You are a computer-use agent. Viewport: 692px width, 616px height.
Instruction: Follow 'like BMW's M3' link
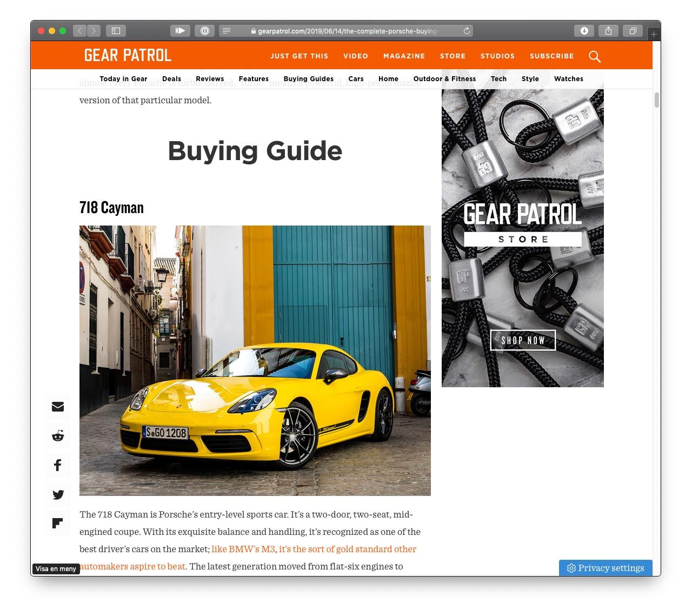[x=243, y=549]
